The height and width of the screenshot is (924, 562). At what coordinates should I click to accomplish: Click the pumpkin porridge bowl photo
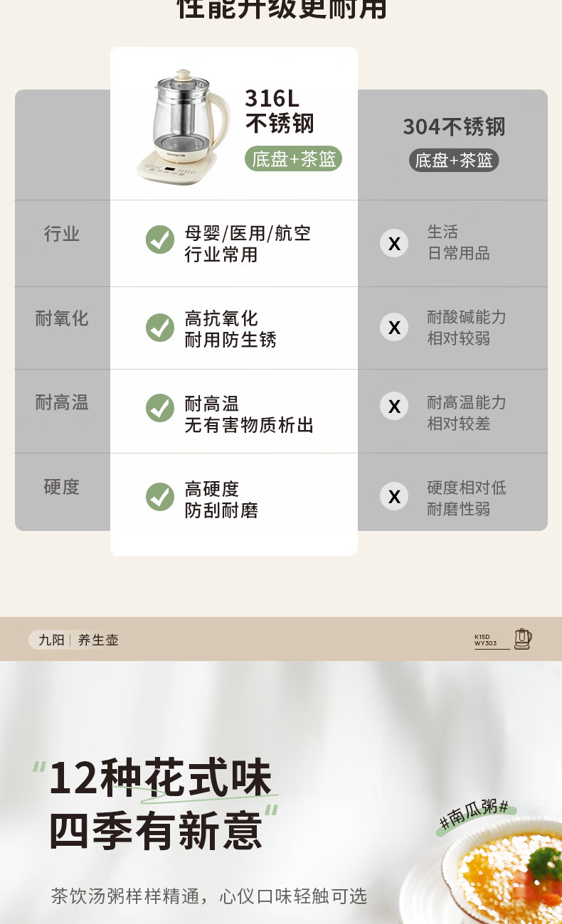coord(498,874)
